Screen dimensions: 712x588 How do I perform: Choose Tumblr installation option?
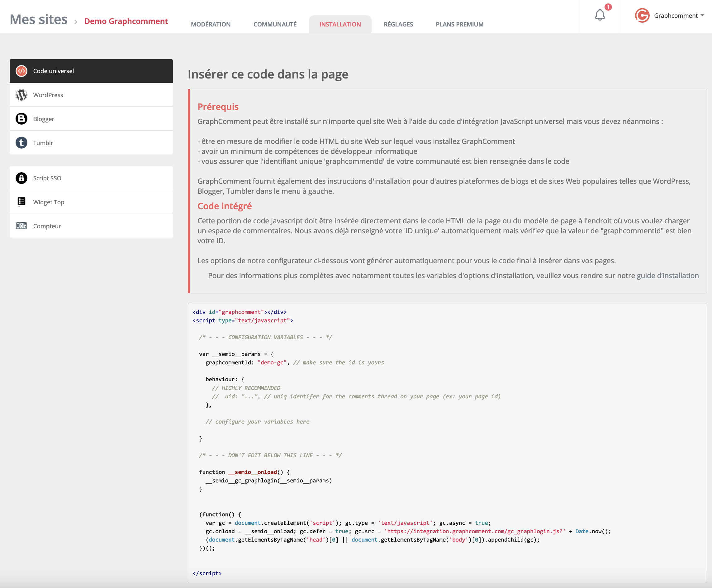coord(91,143)
